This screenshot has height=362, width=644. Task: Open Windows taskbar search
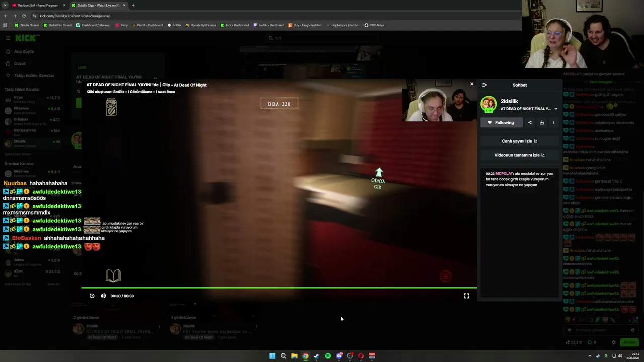coord(283,356)
